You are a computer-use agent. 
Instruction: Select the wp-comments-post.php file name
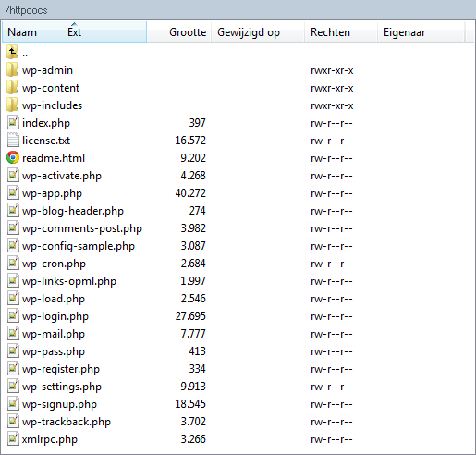point(82,228)
